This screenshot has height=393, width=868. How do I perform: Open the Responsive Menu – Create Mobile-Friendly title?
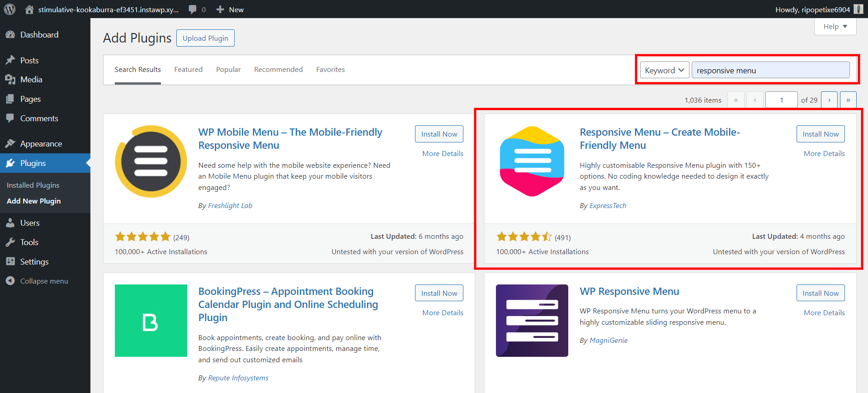pos(660,139)
